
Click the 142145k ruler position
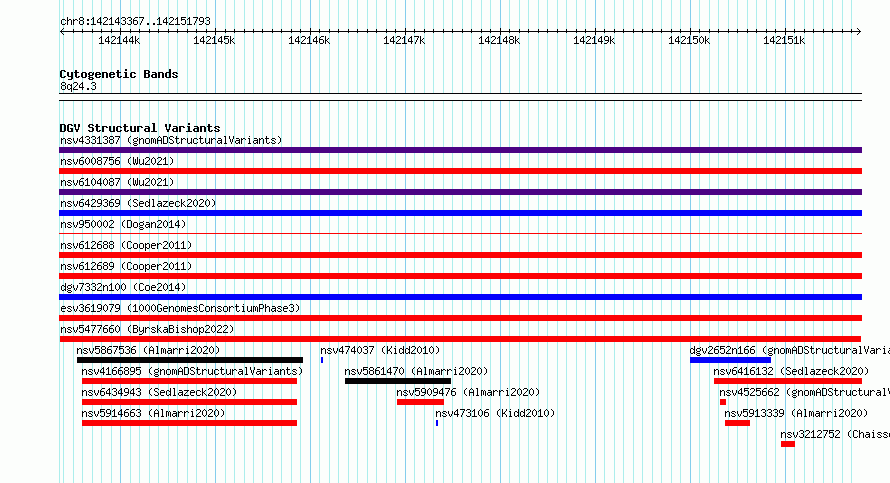(x=214, y=40)
